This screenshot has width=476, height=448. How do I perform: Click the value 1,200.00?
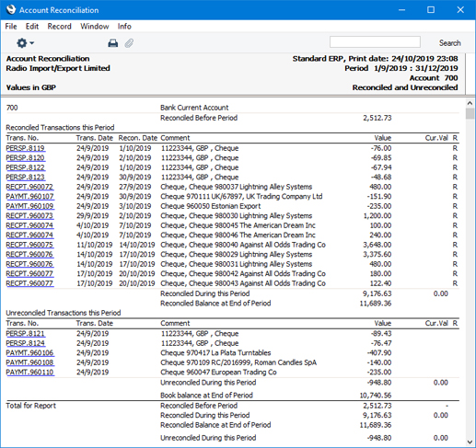(377, 216)
